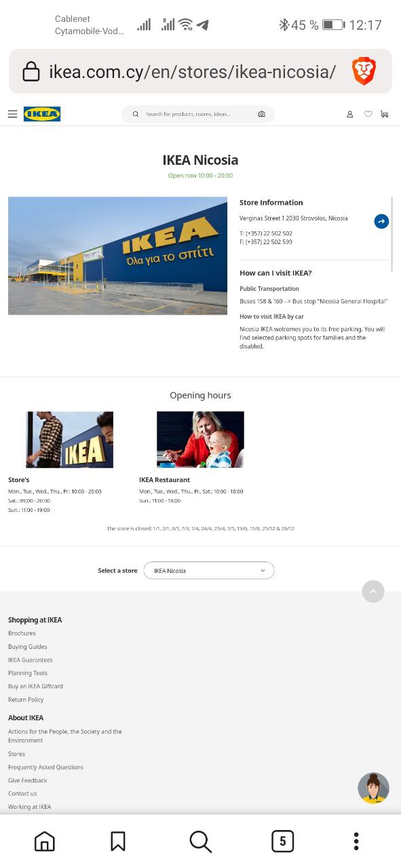Click the Return Policy footer link
This screenshot has width=401, height=868.
(26, 699)
